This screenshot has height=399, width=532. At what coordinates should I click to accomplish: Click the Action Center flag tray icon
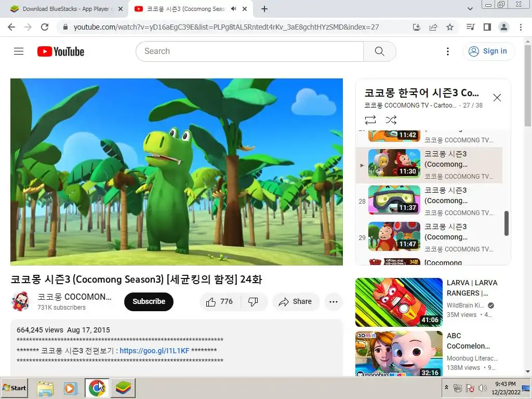click(x=470, y=388)
